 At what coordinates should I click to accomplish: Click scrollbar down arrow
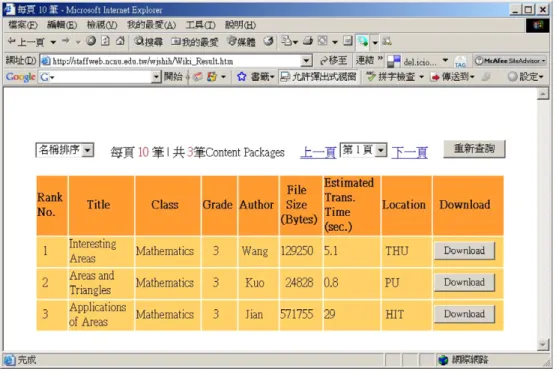coord(543,344)
